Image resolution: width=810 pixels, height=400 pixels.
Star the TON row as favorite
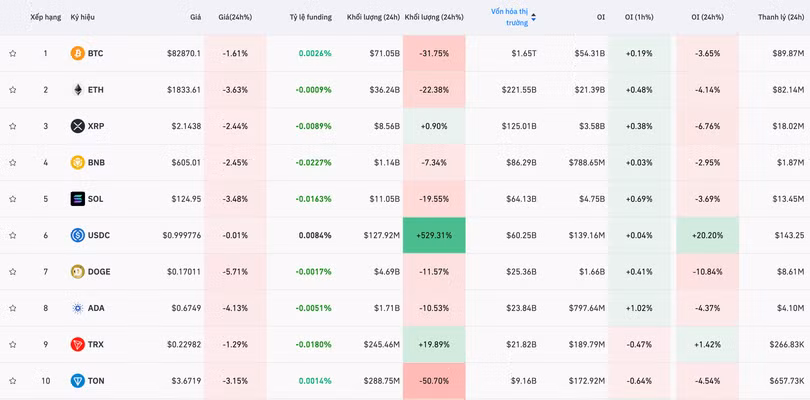13,381
